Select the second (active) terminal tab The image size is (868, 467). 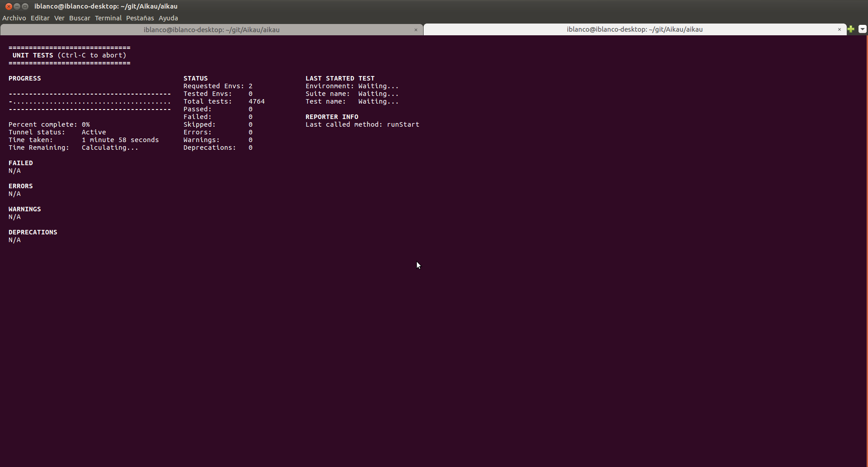[x=635, y=29]
